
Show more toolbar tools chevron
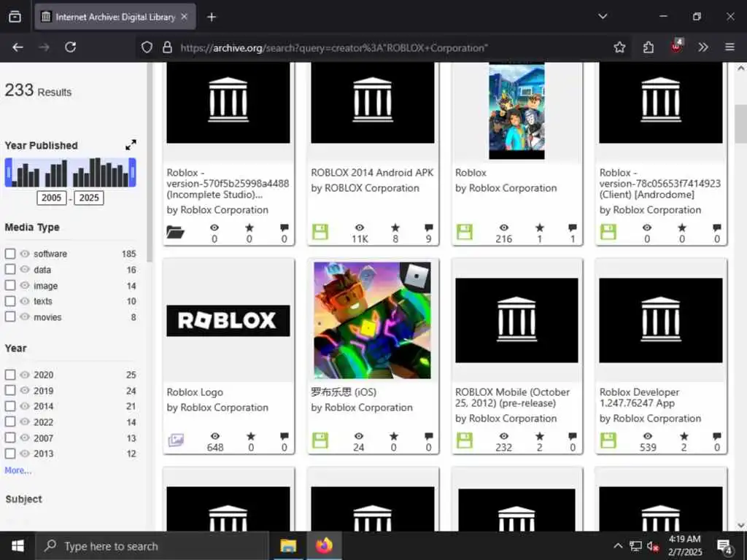point(703,47)
